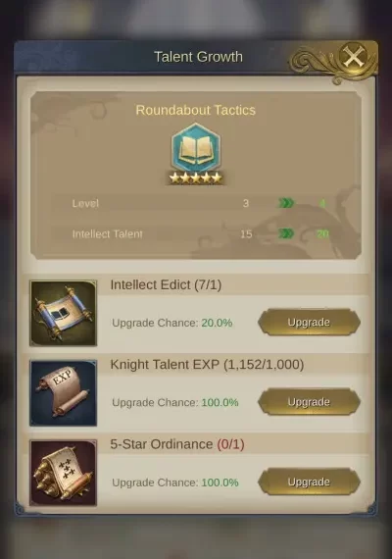Viewport: 392px width, 559px height.
Task: Tap the Intellect Edict (7/1) label
Action: 166,284
